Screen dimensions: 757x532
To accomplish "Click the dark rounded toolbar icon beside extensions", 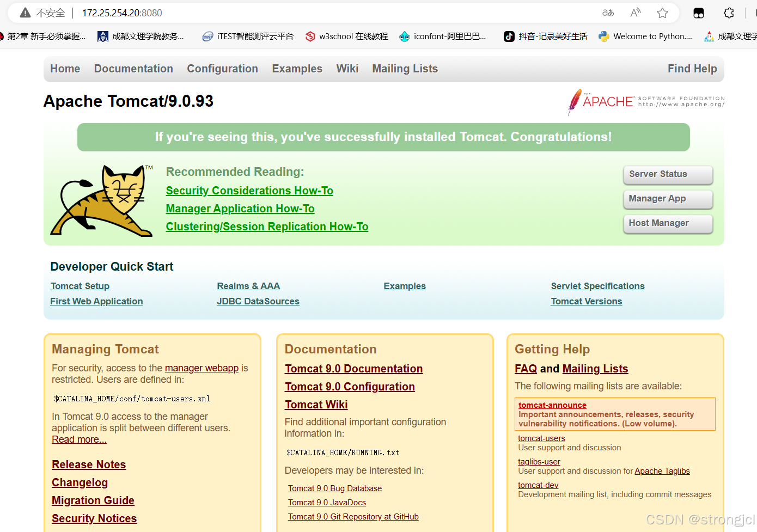I will [x=699, y=13].
